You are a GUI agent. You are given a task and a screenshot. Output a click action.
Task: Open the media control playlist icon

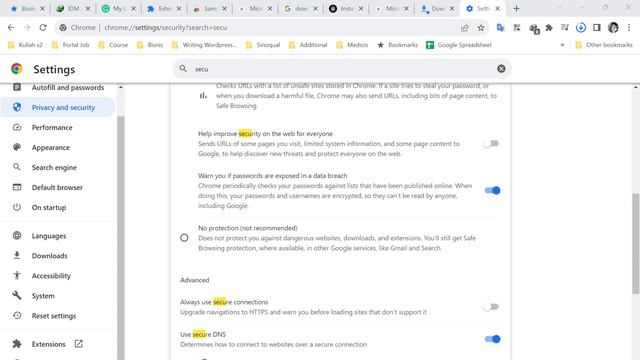[565, 27]
